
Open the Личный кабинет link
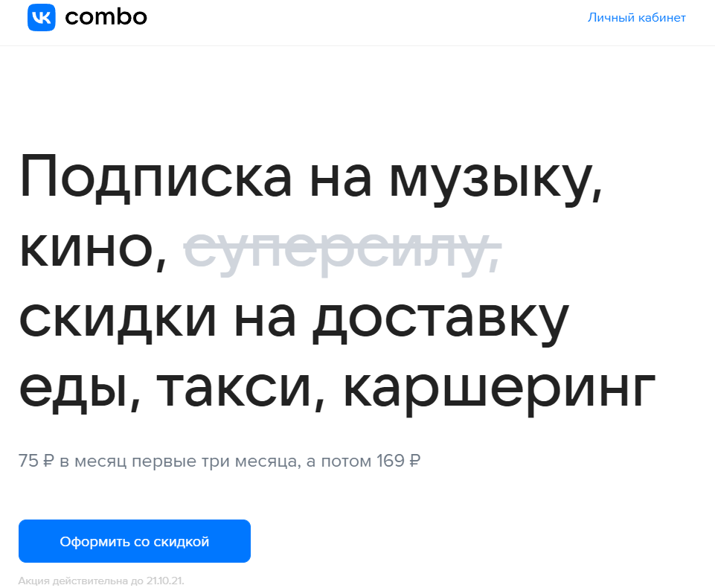tap(637, 17)
